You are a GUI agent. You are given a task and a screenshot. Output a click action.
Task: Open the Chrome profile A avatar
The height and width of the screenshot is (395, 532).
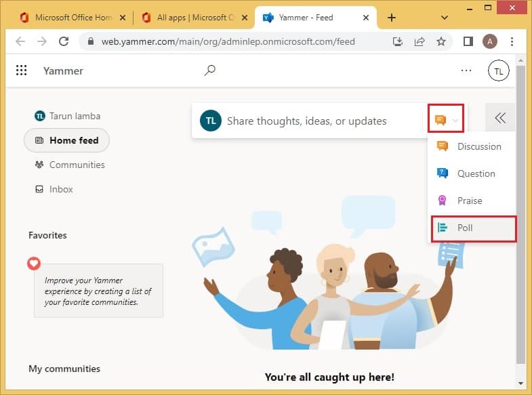coord(489,41)
